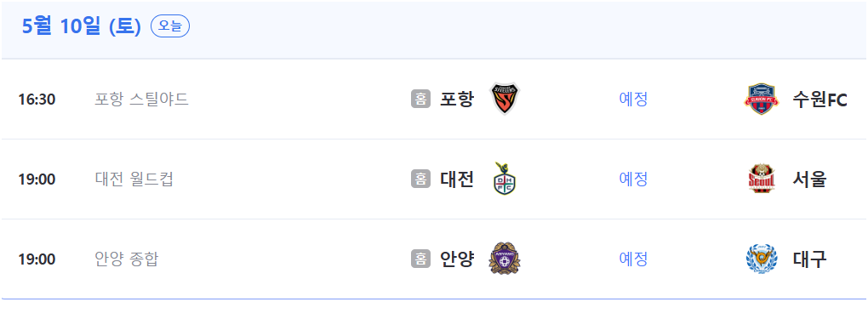Select the 오늘 today badge
Viewport: 868px width, 319px height.
(x=170, y=26)
